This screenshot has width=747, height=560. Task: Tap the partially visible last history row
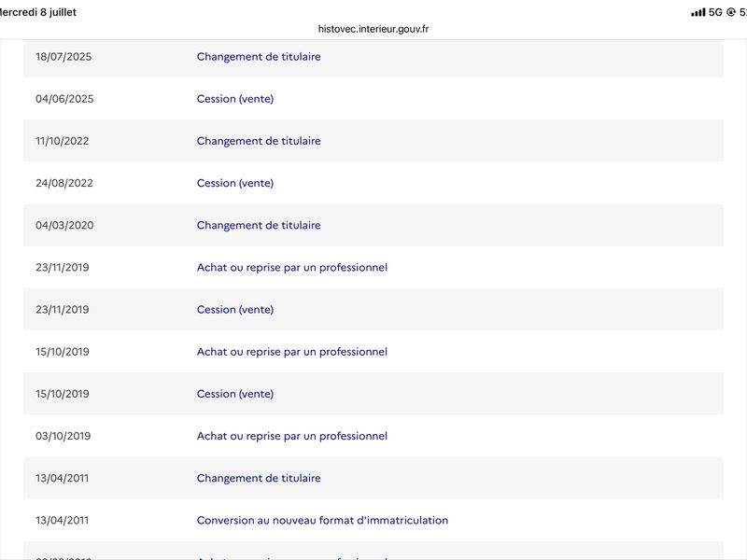pos(373,551)
